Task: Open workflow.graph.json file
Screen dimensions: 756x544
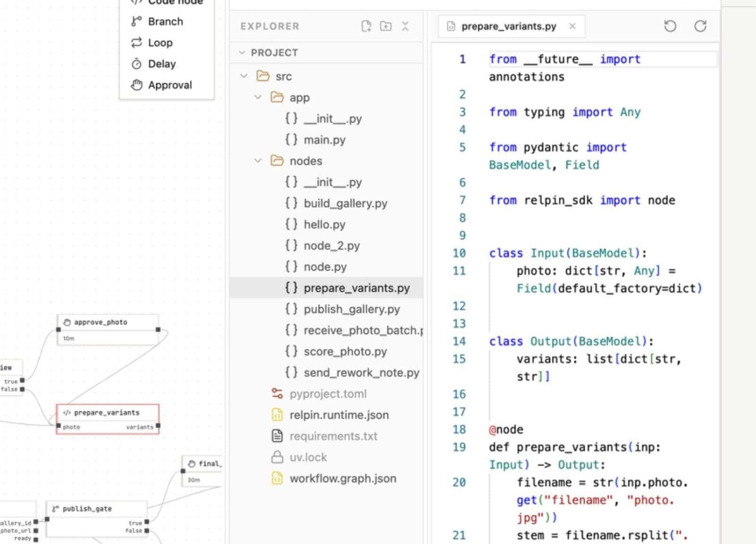Action: pyautogui.click(x=326, y=478)
